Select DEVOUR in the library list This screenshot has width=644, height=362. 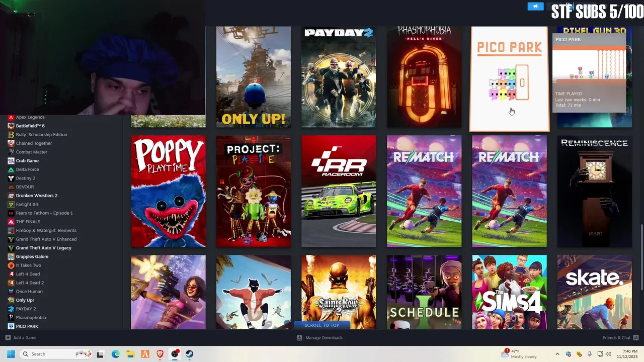coord(25,187)
